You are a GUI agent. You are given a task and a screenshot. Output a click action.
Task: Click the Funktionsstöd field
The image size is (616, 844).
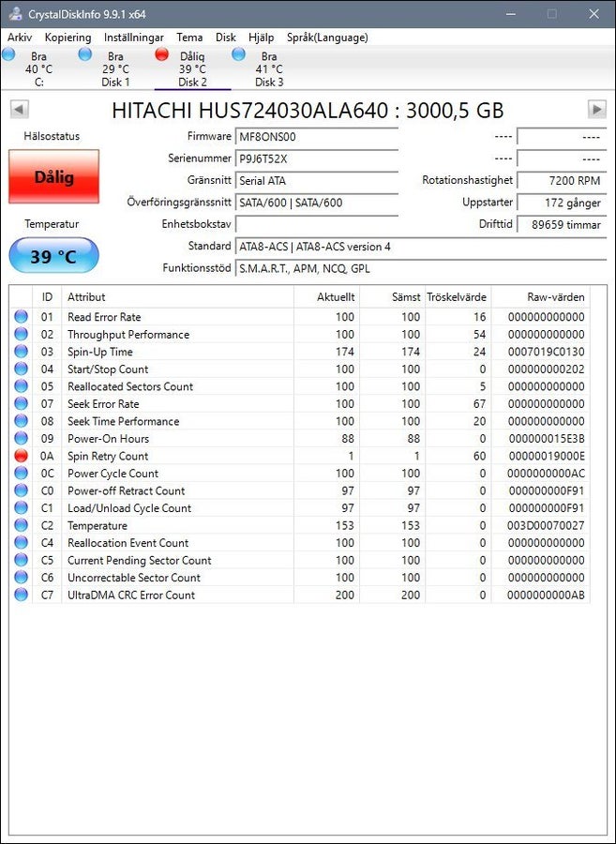(421, 268)
